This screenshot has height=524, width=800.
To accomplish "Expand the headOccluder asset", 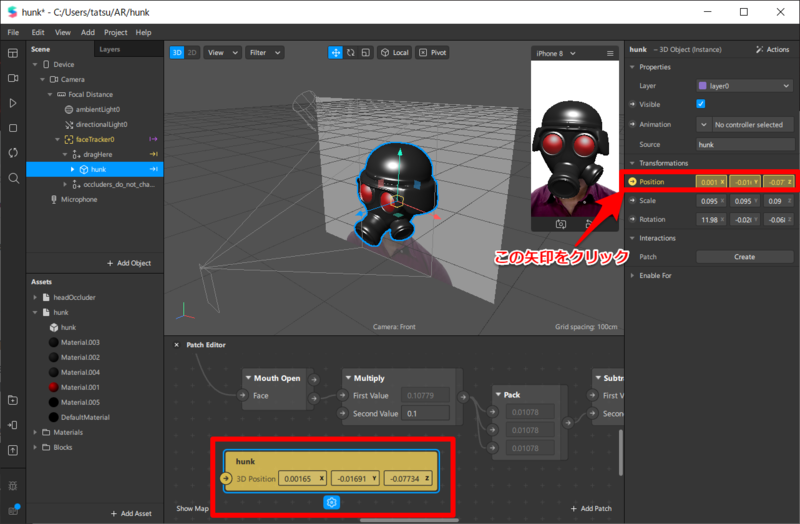I will click(35, 297).
